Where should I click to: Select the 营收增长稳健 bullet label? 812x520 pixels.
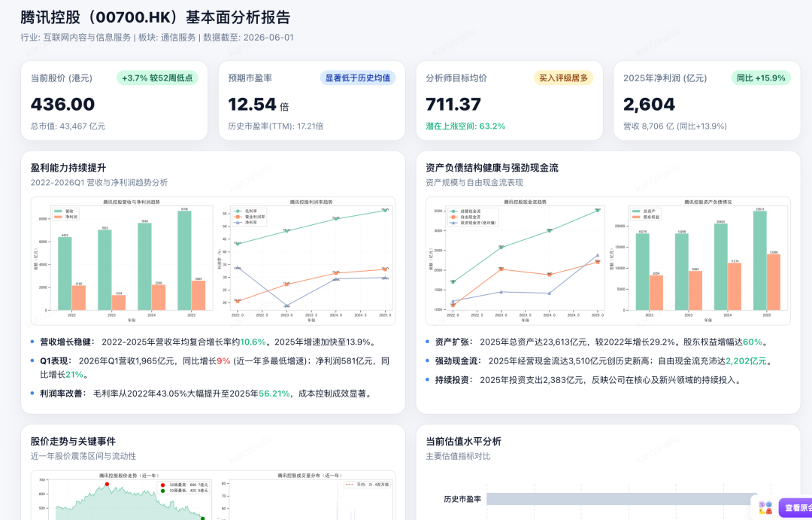pyautogui.click(x=68, y=342)
